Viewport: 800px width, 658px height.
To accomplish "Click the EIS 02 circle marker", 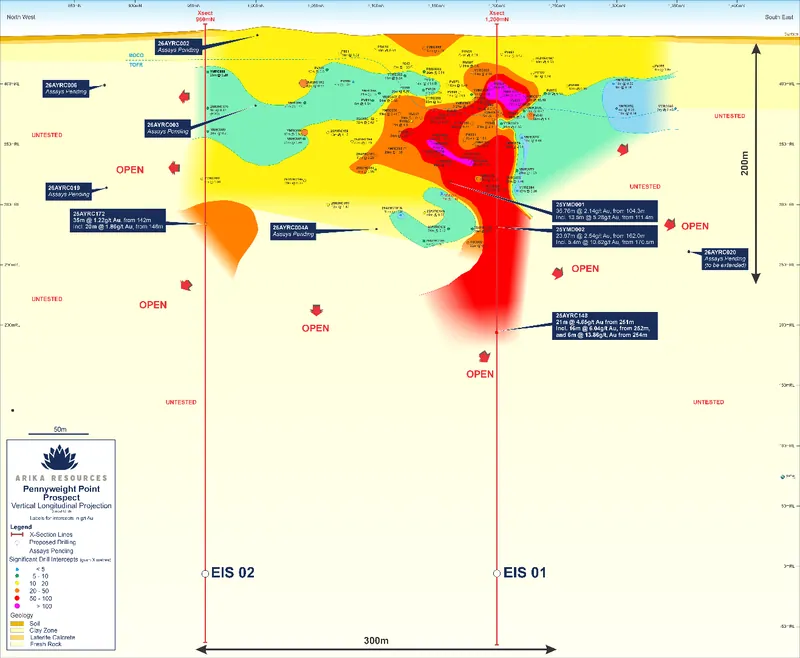I will [205, 573].
